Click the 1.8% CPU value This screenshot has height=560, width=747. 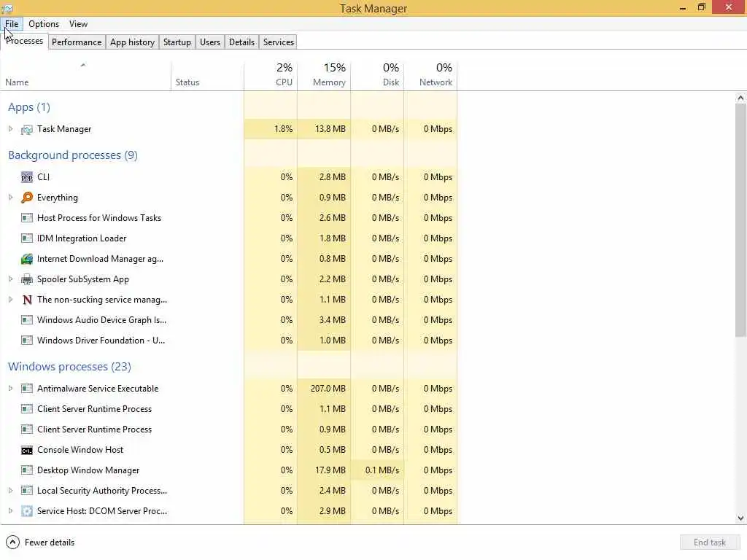(x=284, y=129)
